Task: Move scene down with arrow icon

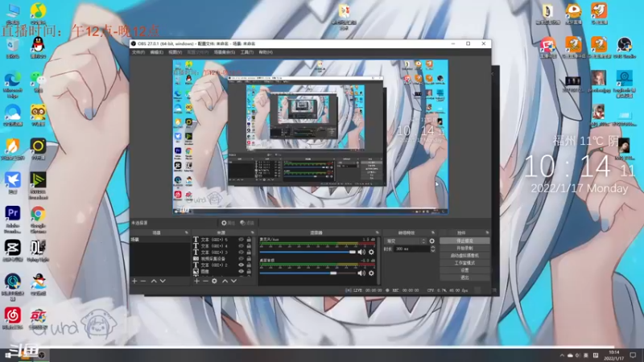Action: 163,281
